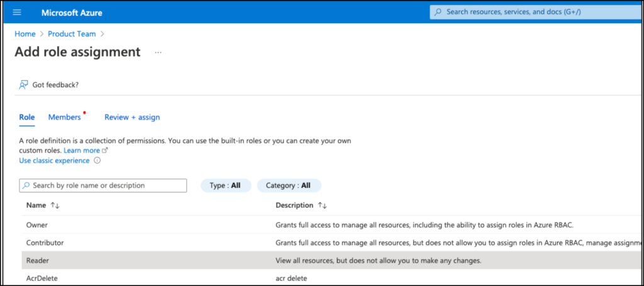644x286 pixels.
Task: Sort roles by Description column arrows
Action: [323, 205]
